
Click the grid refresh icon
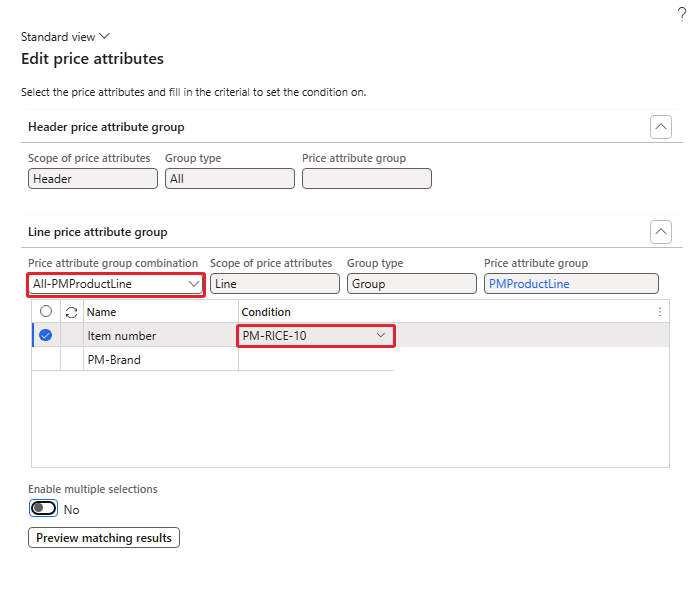click(71, 312)
